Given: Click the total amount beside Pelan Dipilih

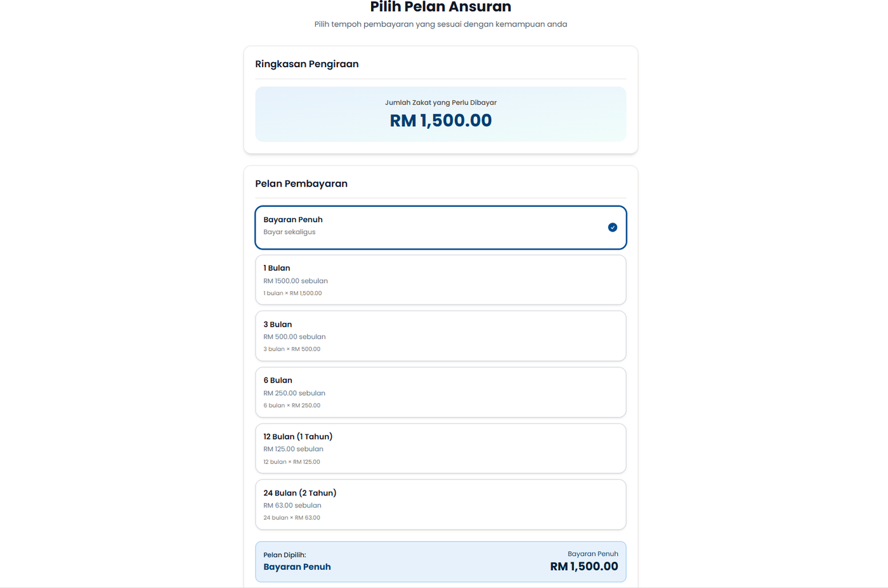Looking at the screenshot, I should (x=584, y=566).
